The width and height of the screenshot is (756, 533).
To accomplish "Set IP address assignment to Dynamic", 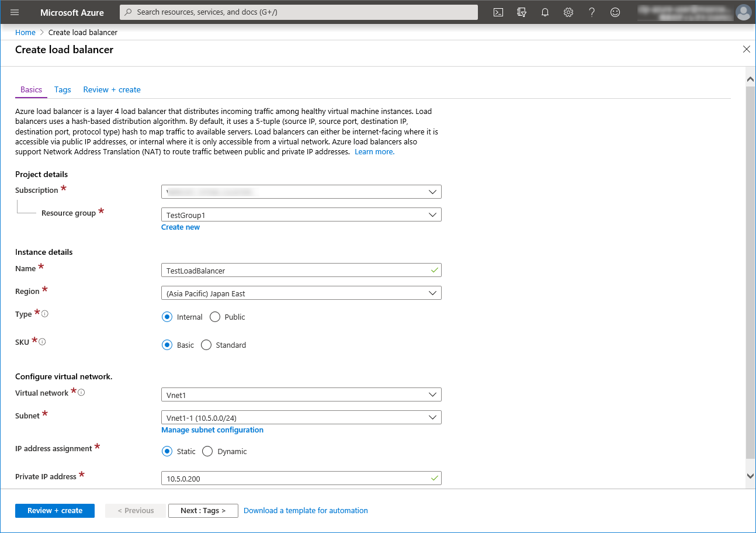I will pos(207,451).
